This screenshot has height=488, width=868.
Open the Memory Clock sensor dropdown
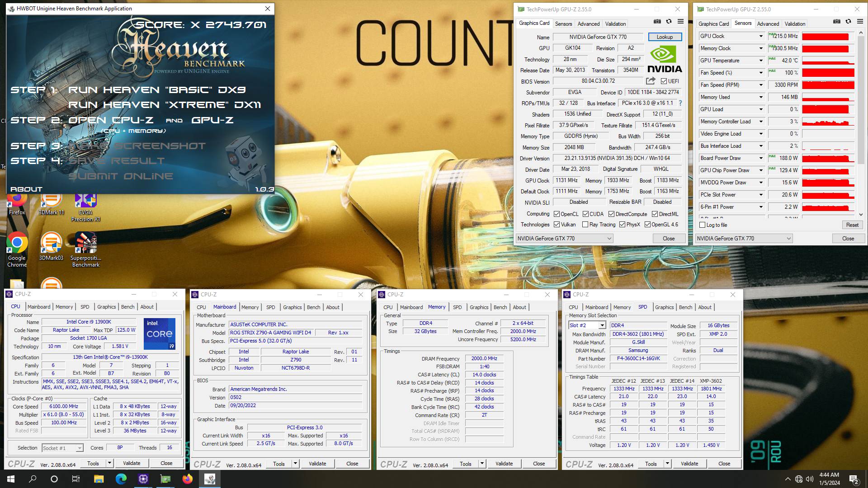[x=761, y=48]
